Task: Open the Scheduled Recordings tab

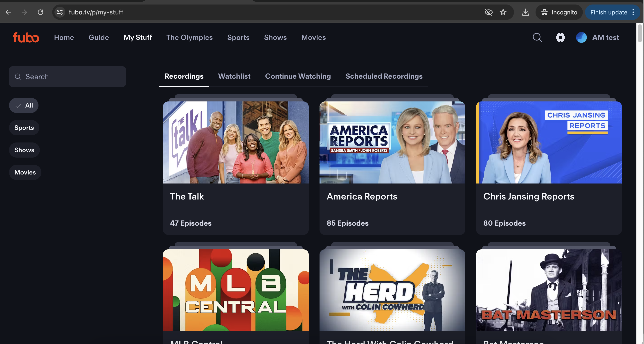Action: (384, 76)
